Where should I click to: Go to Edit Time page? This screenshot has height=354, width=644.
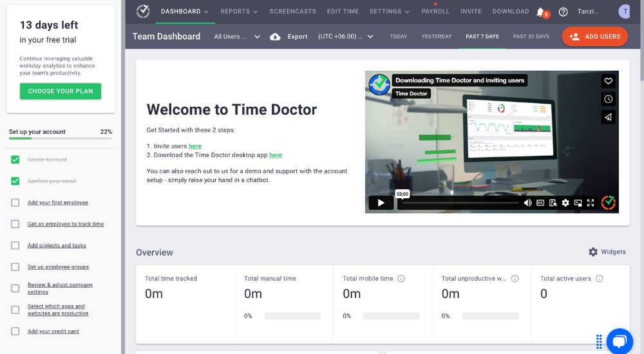pos(343,12)
